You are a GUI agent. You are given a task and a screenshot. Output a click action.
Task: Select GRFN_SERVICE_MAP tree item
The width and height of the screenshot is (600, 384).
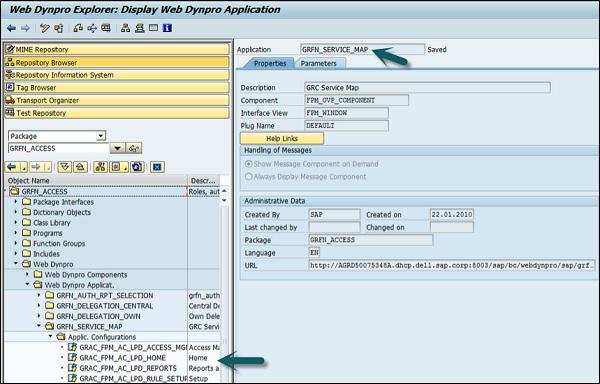click(x=89, y=327)
